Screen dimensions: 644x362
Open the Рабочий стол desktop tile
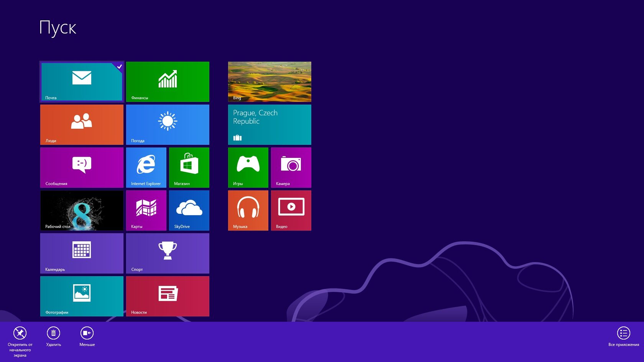click(82, 210)
